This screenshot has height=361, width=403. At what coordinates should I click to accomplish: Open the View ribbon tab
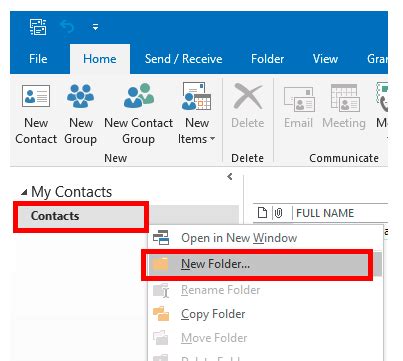coord(325,59)
